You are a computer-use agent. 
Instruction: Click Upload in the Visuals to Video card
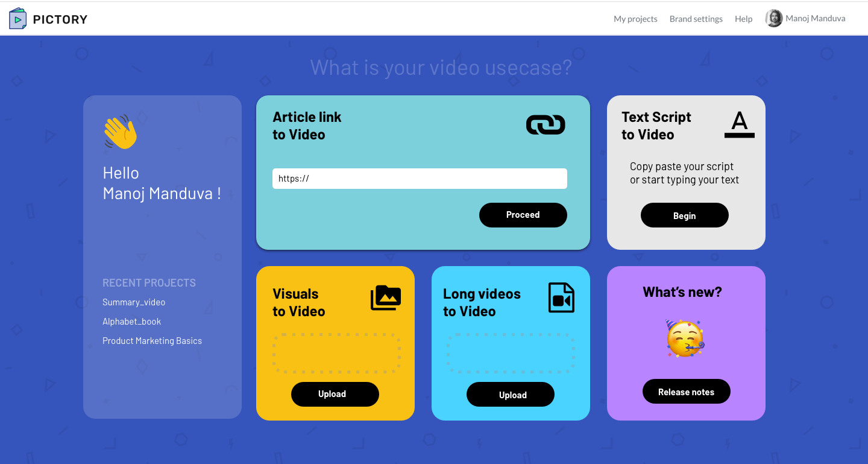pos(335,394)
